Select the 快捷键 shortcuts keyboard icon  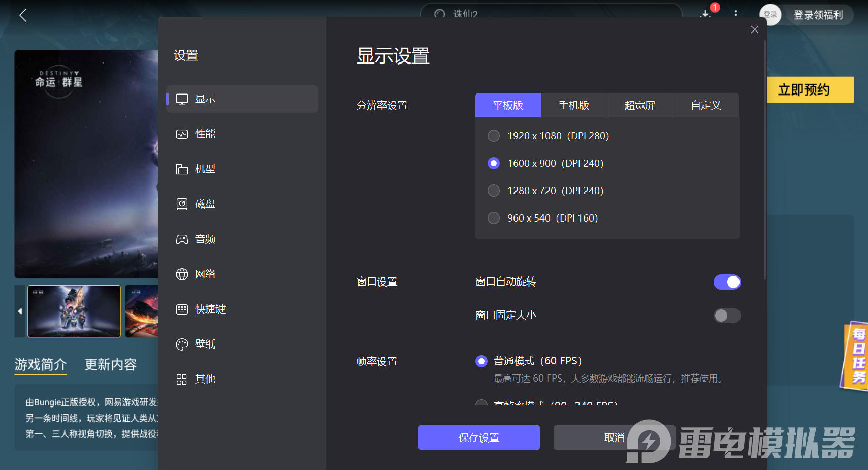click(x=182, y=309)
